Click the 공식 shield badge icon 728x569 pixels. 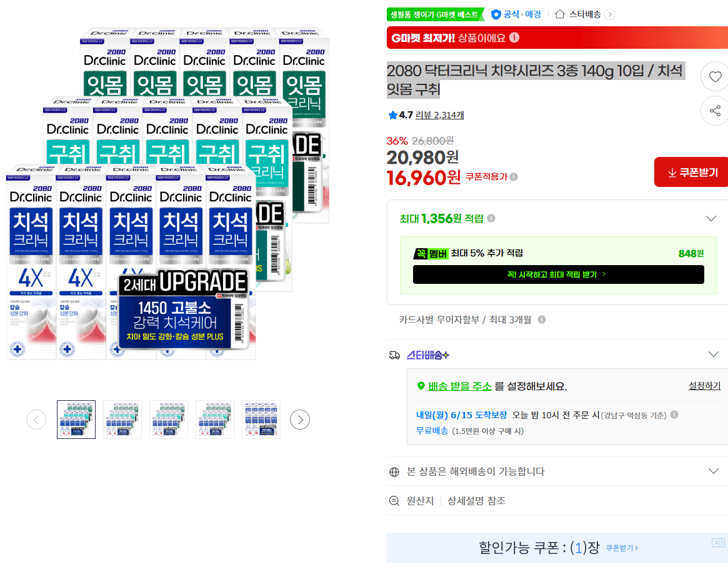[x=496, y=14]
